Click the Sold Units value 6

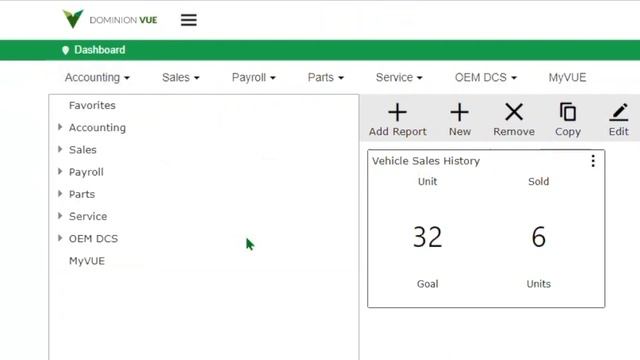[538, 237]
